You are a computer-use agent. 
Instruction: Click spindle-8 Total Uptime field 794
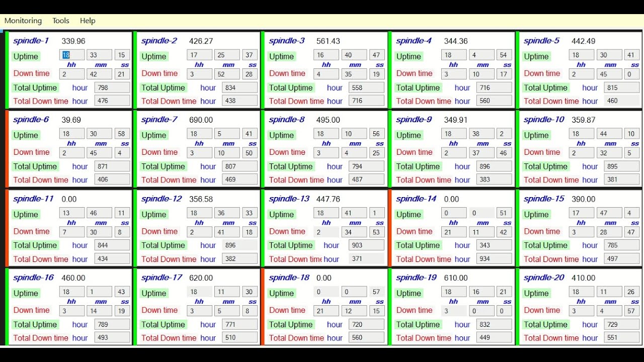[366, 166]
